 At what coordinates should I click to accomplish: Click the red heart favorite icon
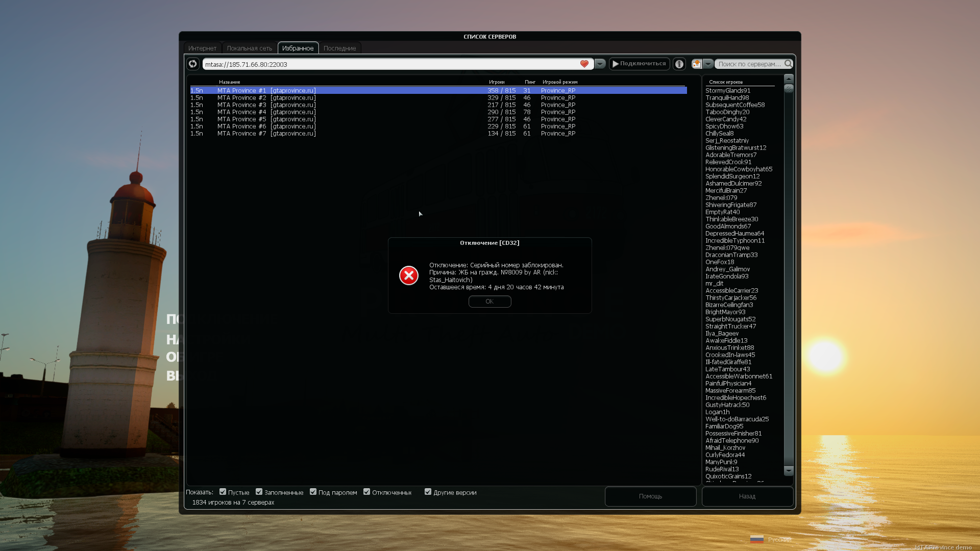(x=584, y=64)
